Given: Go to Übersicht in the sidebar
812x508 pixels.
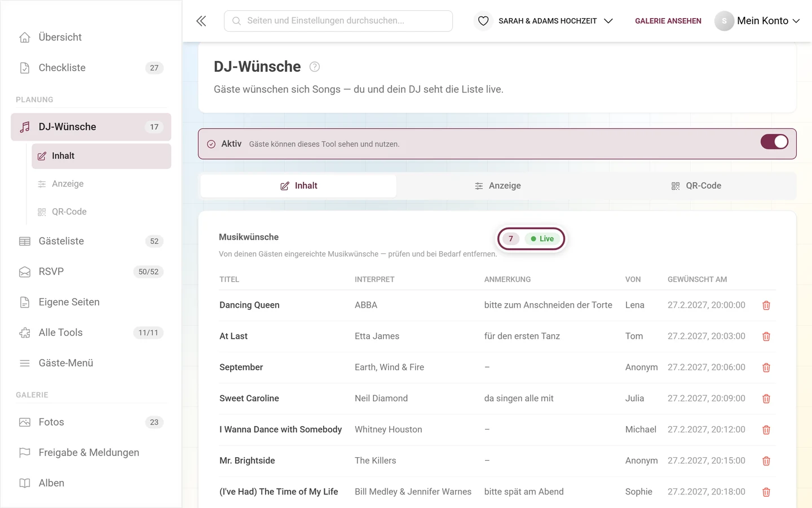Looking at the screenshot, I should 91,37.
